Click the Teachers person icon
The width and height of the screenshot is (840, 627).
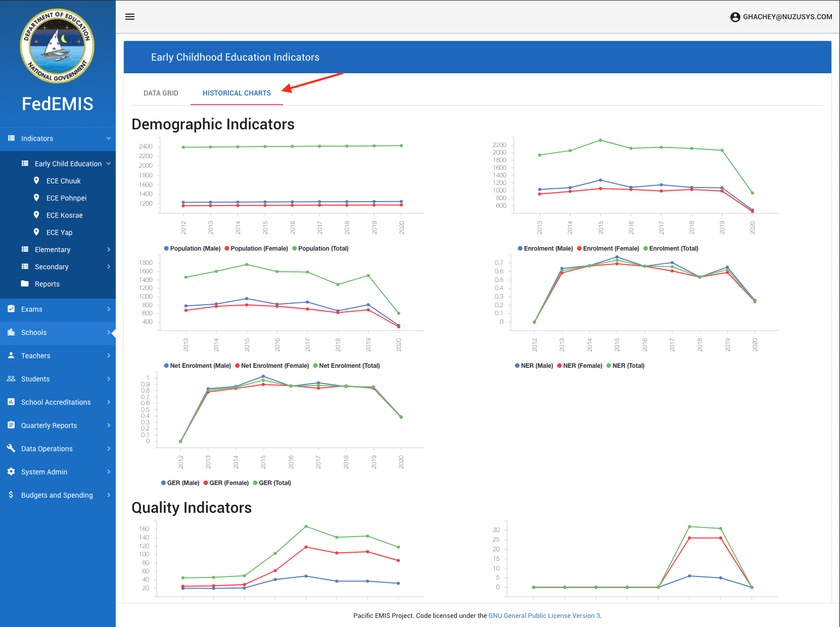point(11,355)
